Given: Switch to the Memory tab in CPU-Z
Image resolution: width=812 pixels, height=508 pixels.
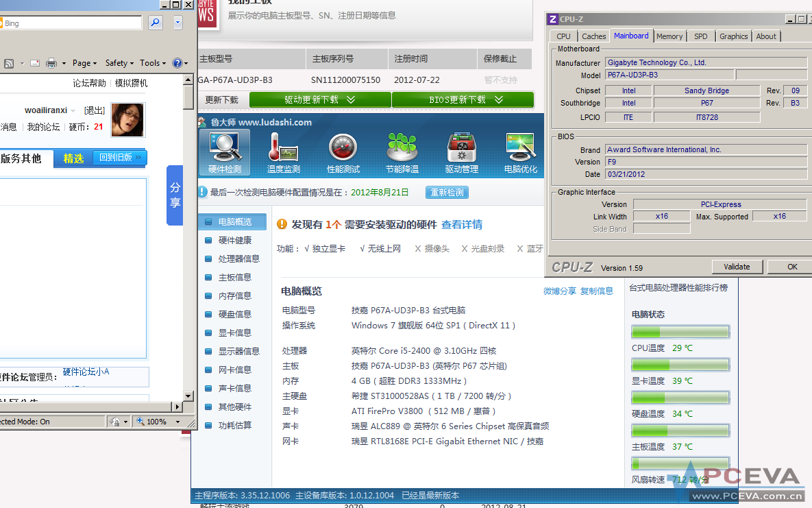Looking at the screenshot, I should coord(669,36).
